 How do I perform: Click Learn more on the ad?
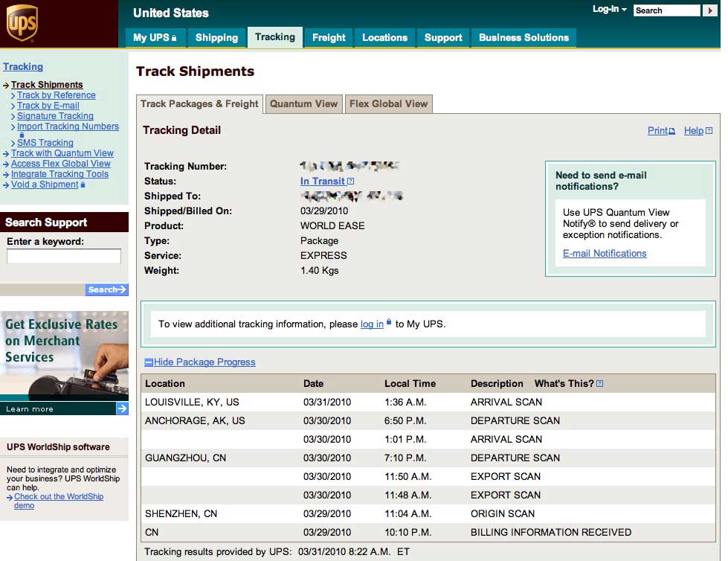point(30,409)
